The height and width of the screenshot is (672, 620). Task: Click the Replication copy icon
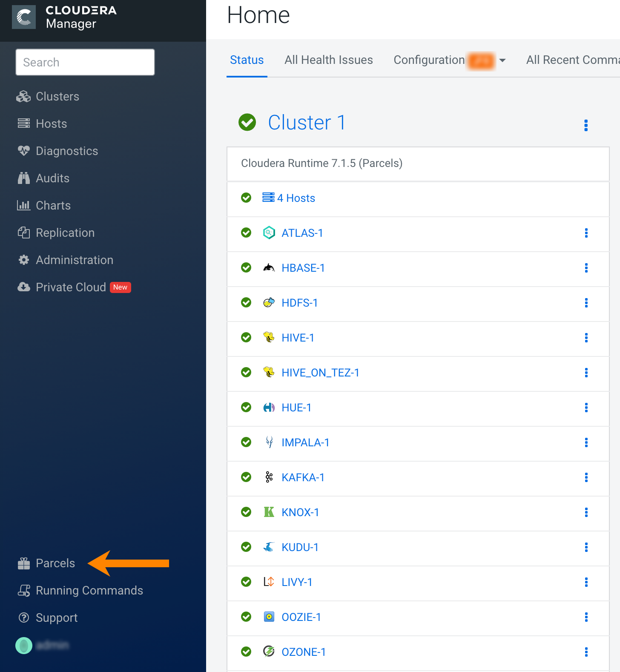24,233
